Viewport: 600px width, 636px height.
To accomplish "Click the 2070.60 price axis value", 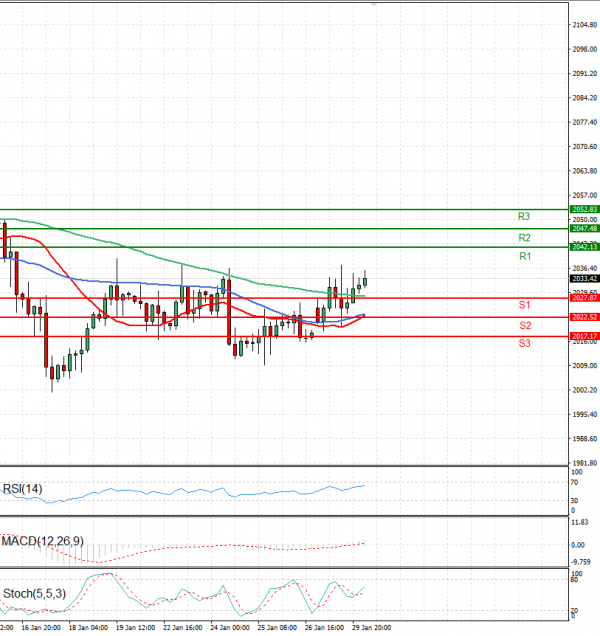I will tap(585, 147).
